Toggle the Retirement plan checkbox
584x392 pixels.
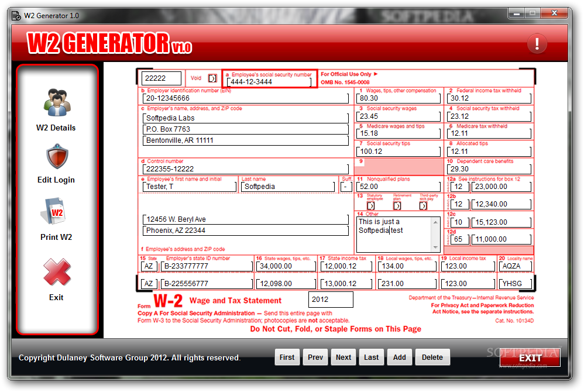click(397, 206)
